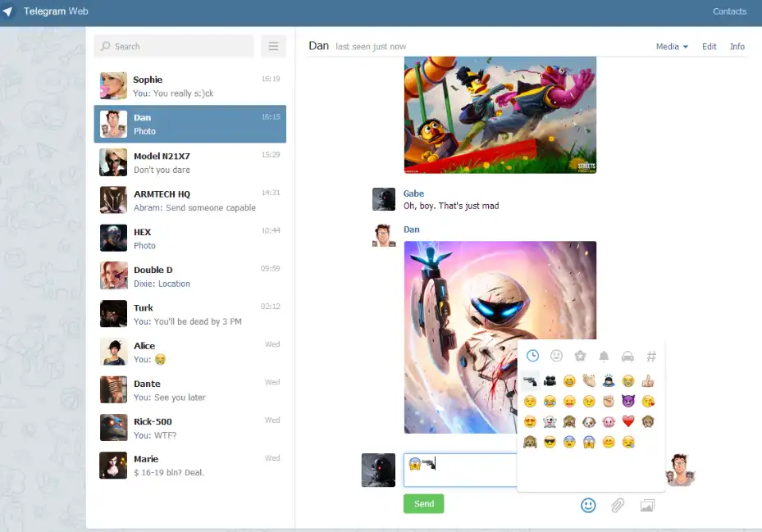The image size is (762, 532).
Task: Open the Double D chat
Action: 190,276
